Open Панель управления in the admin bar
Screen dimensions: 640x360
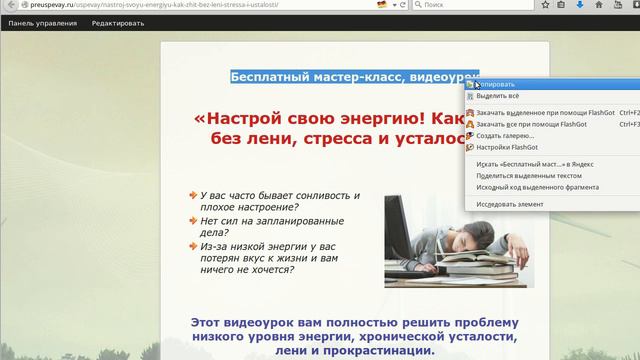pyautogui.click(x=42, y=23)
